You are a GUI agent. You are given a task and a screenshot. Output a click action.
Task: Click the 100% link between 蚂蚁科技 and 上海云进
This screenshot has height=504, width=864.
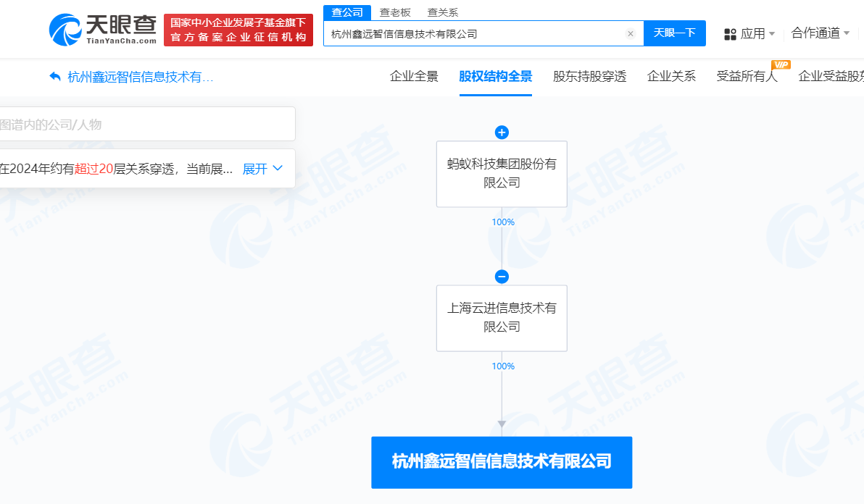502,222
